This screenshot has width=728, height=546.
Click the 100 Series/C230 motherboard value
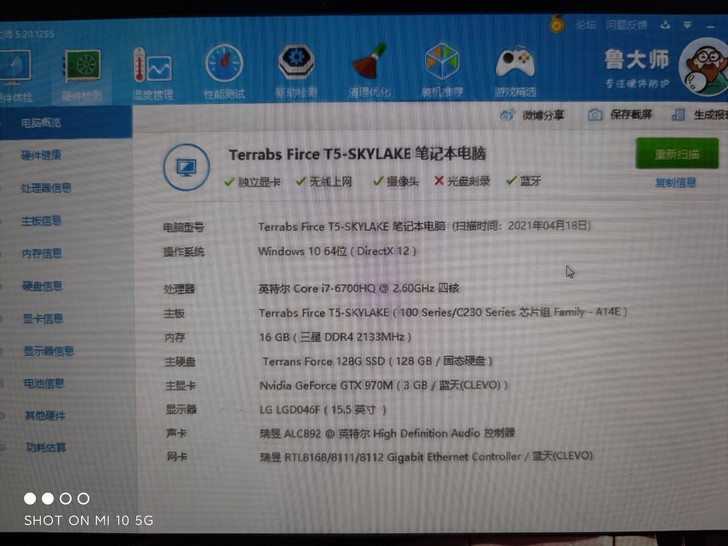pyautogui.click(x=443, y=312)
